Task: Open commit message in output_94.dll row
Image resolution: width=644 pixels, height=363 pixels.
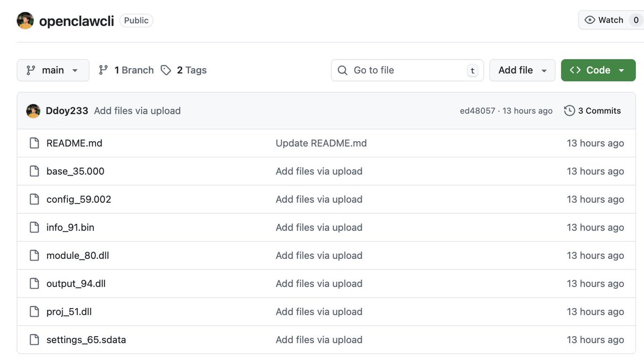Action: pos(319,284)
